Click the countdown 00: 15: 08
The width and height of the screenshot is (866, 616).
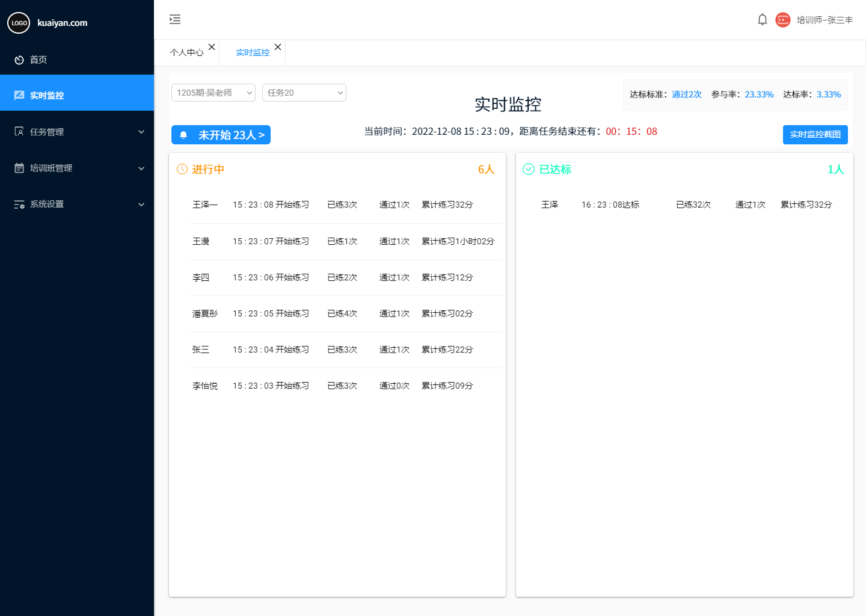(631, 131)
